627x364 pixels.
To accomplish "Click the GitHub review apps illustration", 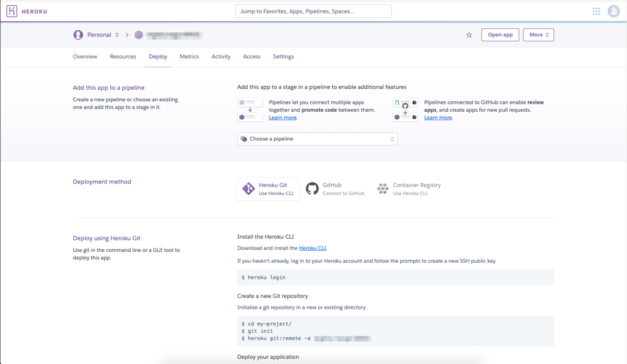I will 405,110.
